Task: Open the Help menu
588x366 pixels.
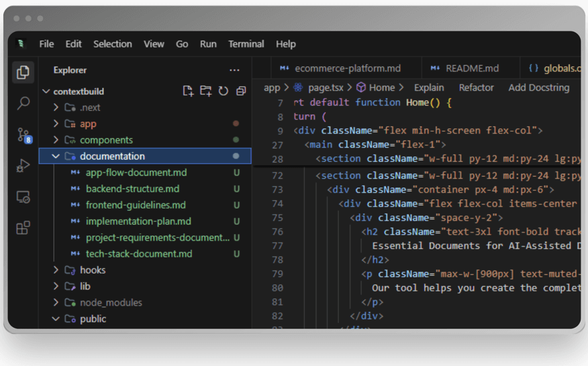Action: (x=286, y=44)
